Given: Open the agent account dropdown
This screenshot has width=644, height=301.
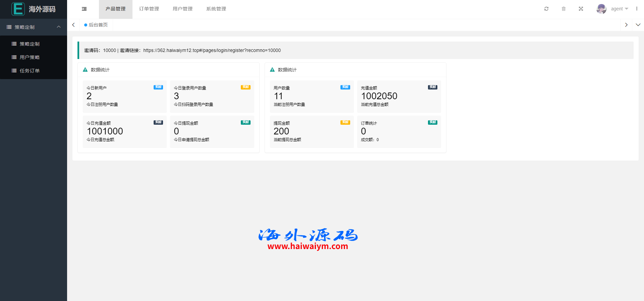Looking at the screenshot, I should pos(619,9).
